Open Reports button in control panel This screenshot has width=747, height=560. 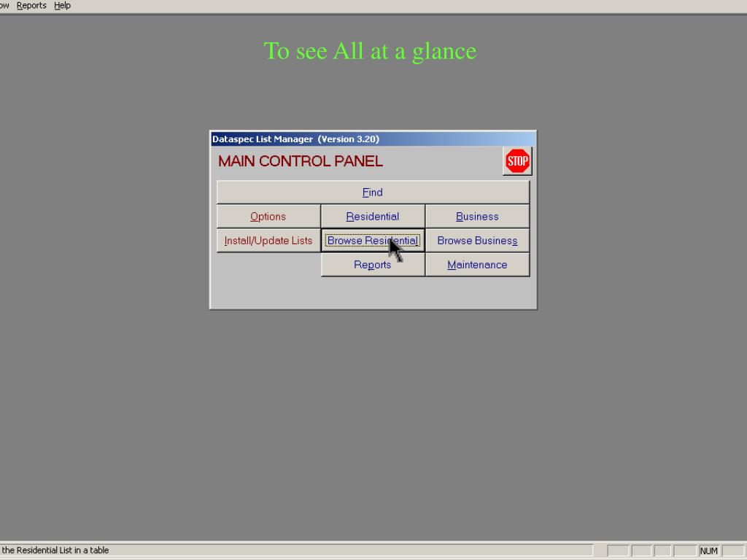point(373,265)
